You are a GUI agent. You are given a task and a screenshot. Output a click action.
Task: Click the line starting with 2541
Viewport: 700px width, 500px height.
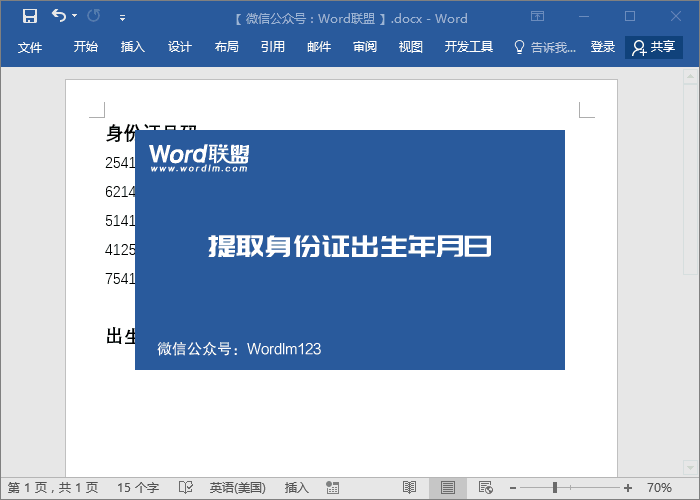pyautogui.click(x=120, y=162)
